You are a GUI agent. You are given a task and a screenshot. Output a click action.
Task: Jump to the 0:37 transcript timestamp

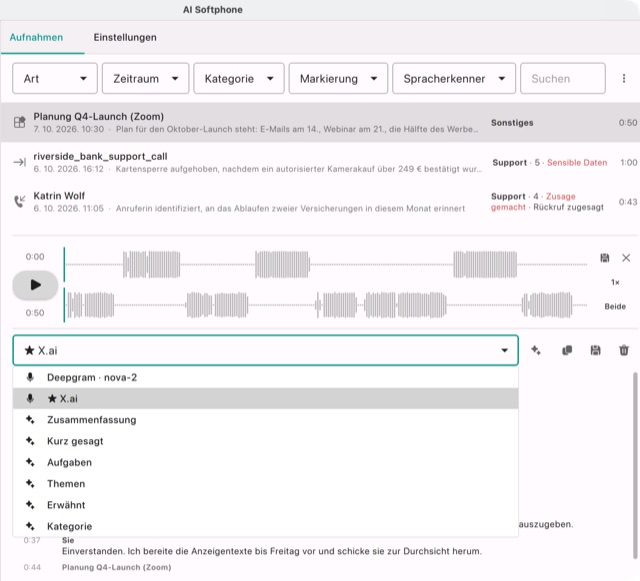pos(32,540)
